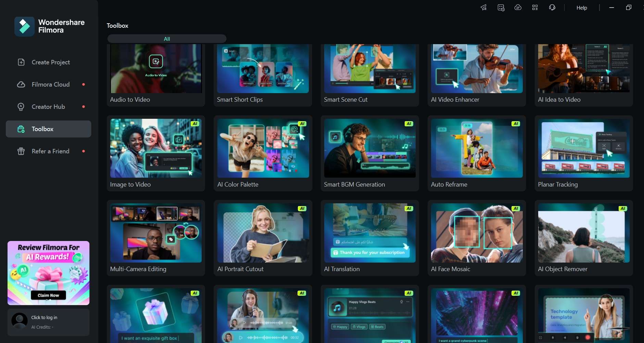The width and height of the screenshot is (644, 343).
Task: Open AI Color Palette tool
Action: [263, 153]
